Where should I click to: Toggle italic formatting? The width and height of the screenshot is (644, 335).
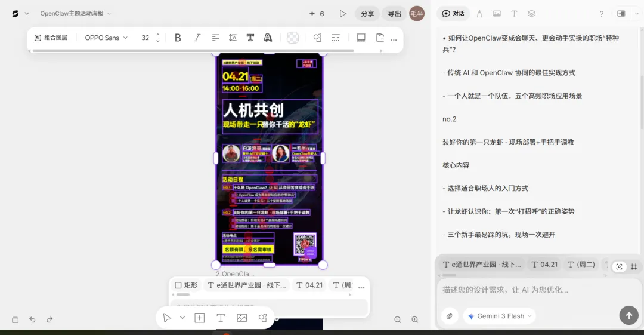click(x=197, y=38)
